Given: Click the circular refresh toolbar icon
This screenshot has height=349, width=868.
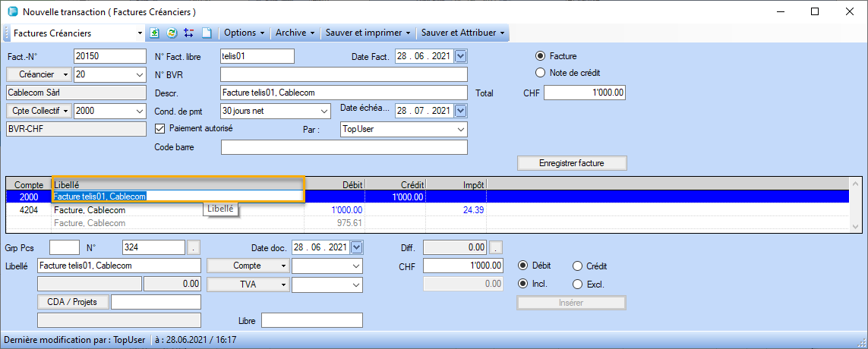Looking at the screenshot, I should (x=172, y=33).
